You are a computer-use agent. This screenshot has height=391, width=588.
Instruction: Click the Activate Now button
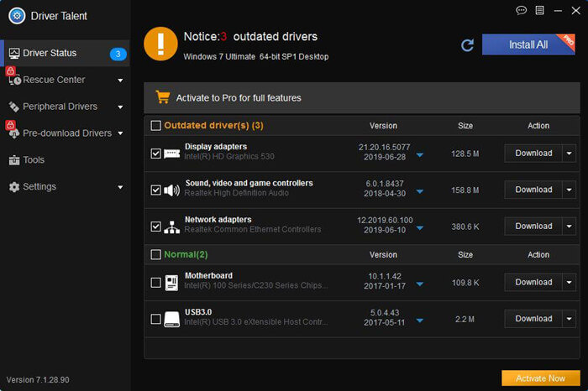click(x=540, y=378)
